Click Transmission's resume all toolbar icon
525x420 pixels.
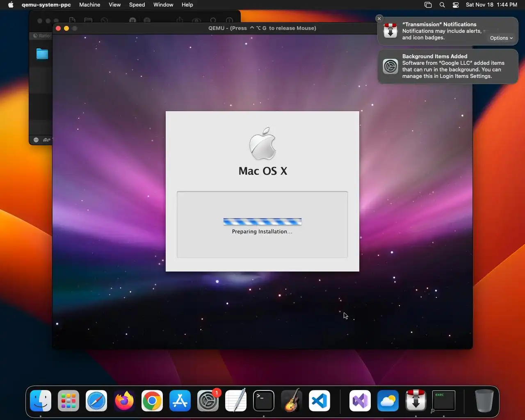pyautogui.click(x=147, y=20)
